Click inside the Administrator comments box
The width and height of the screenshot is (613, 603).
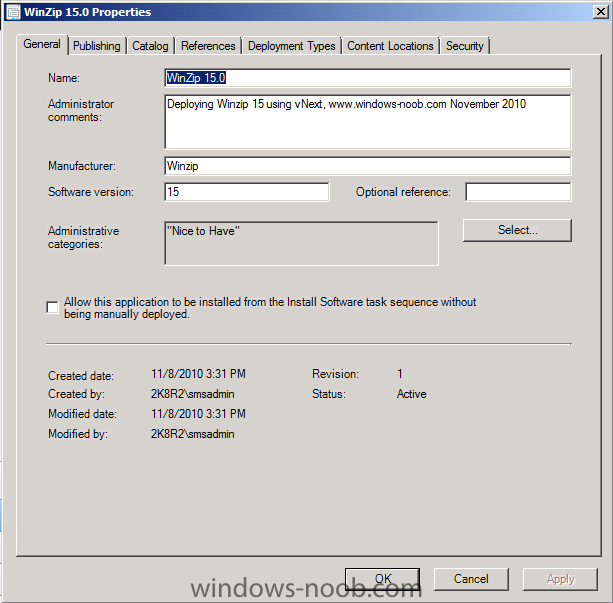click(x=367, y=122)
